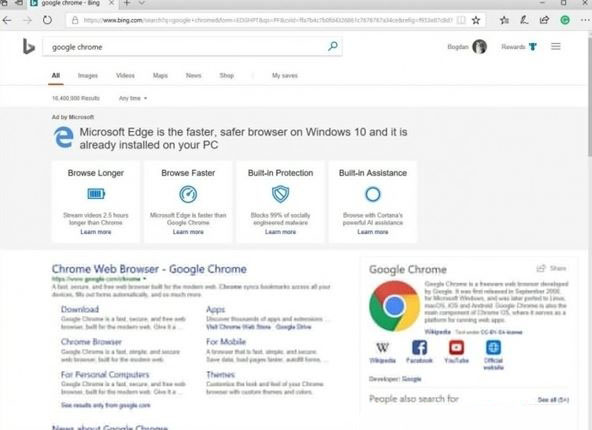Go back using the browser back arrow
Viewport: 592px width, 430px height.
click(x=7, y=20)
